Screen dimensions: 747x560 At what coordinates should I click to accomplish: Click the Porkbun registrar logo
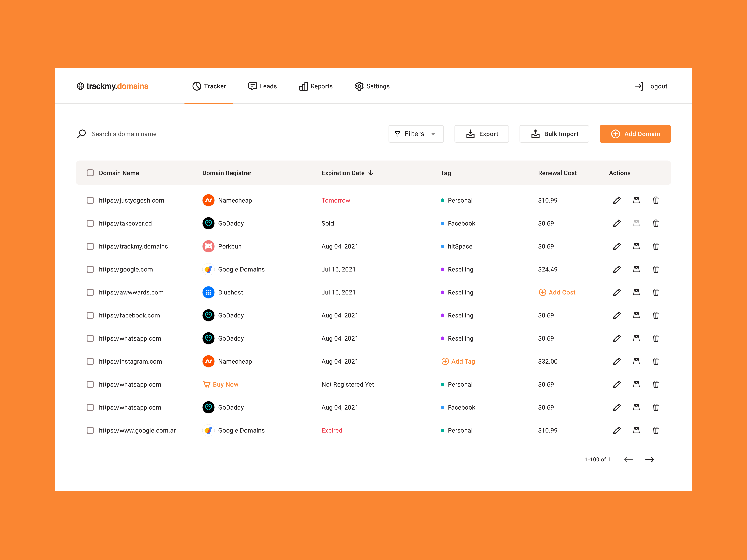click(208, 246)
